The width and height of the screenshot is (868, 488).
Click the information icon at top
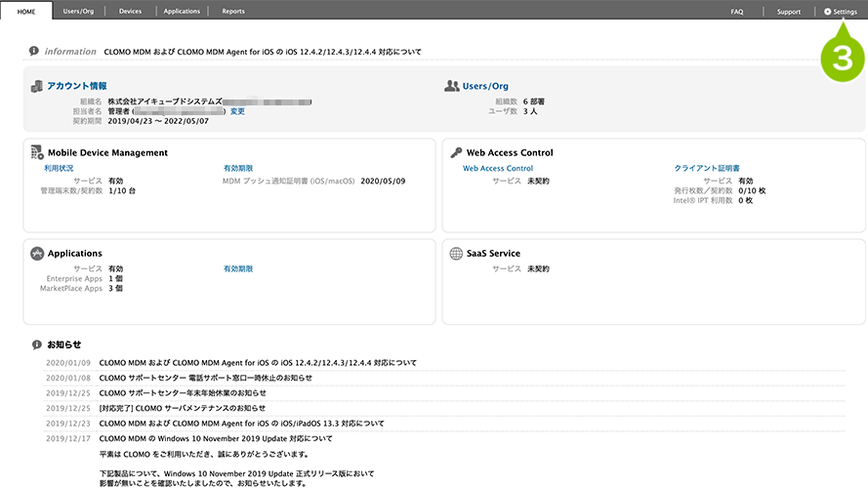[x=34, y=51]
